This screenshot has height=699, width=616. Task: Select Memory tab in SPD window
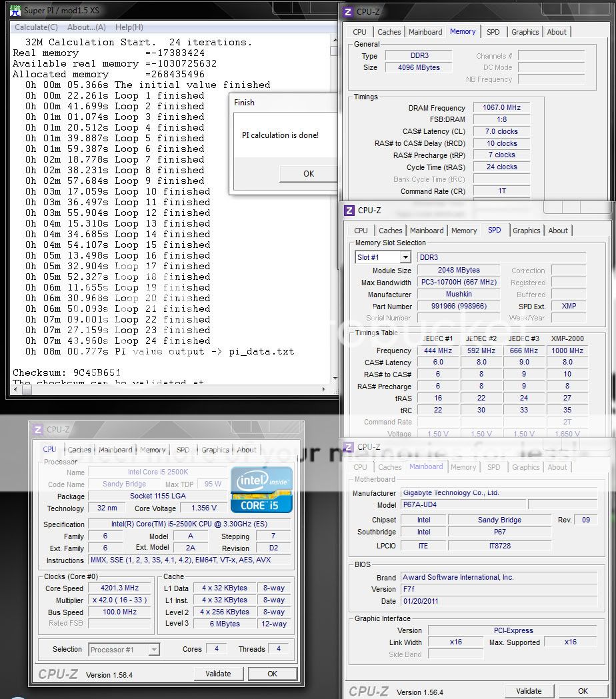click(464, 231)
